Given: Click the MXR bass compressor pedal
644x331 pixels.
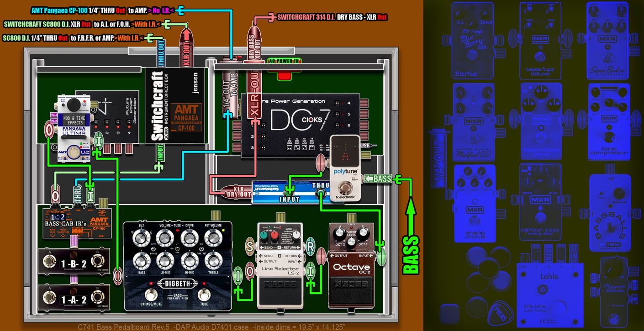Looking at the screenshot, I should pyautogui.click(x=609, y=122).
